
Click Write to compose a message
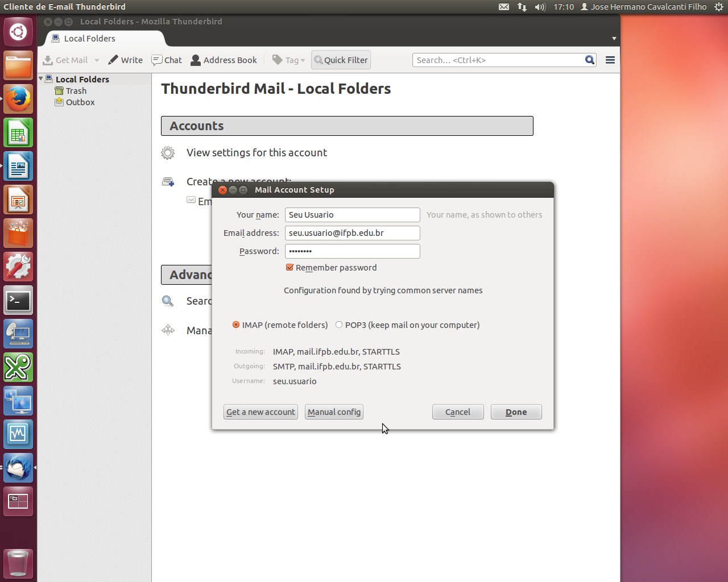click(126, 60)
